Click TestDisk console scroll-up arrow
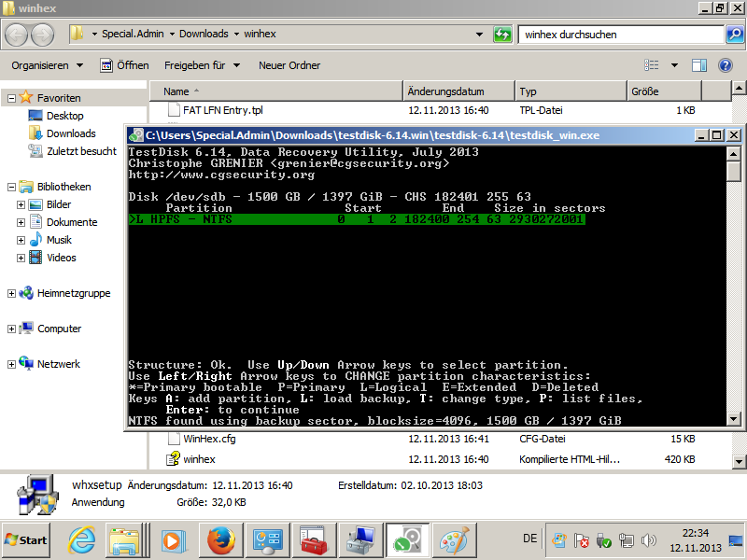 (x=733, y=153)
